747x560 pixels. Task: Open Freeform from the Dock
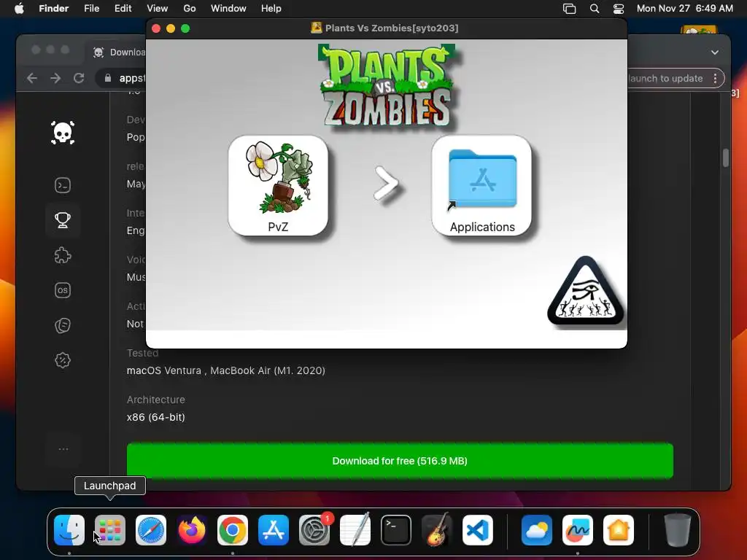578,530
